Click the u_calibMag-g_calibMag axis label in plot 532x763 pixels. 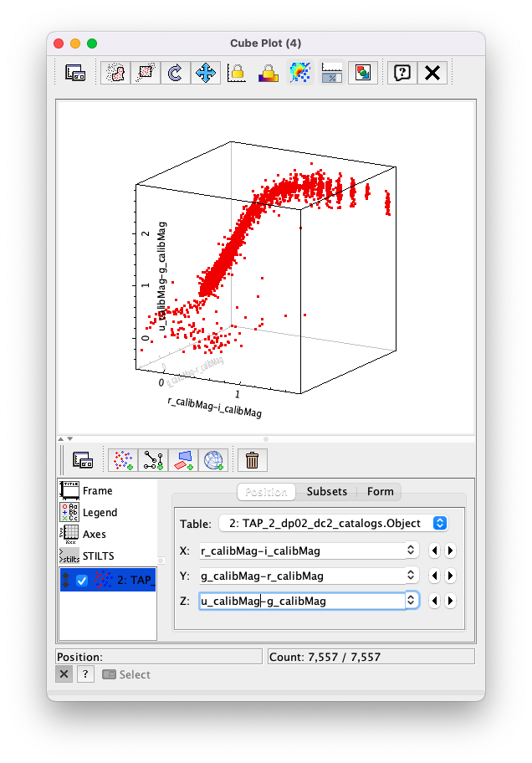click(162, 276)
